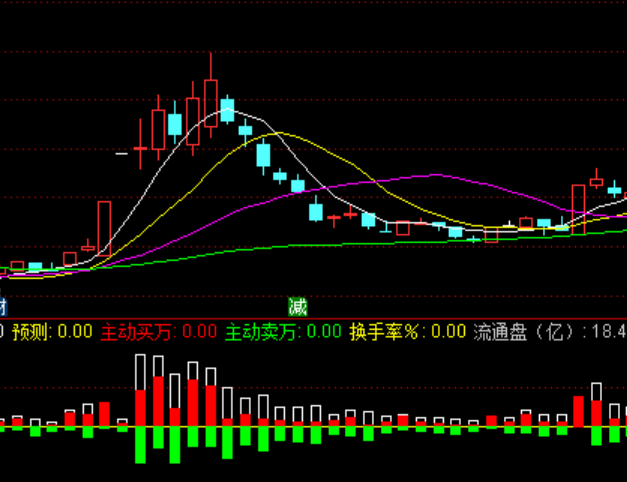
Task: Click the tall hollow red candle before the rally
Action: pyautogui.click(x=104, y=225)
